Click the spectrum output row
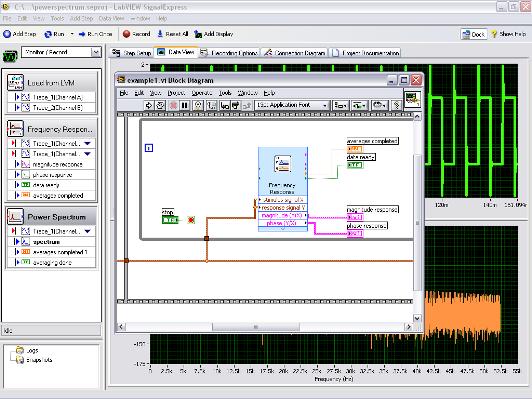The height and width of the screenshot is (399, 532). point(52,242)
